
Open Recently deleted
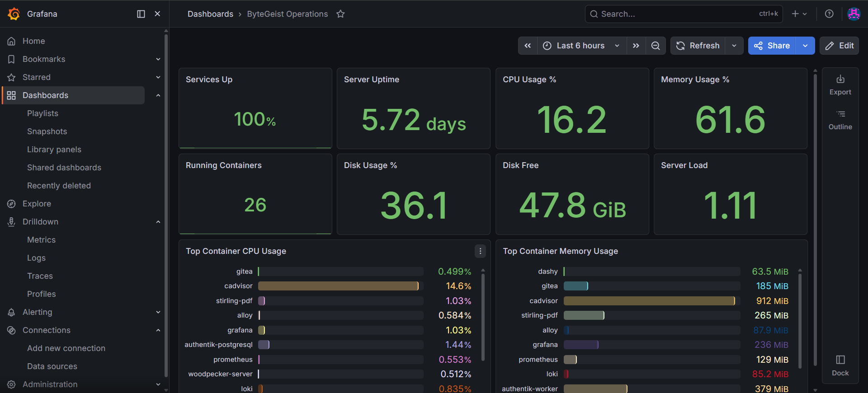coord(59,186)
